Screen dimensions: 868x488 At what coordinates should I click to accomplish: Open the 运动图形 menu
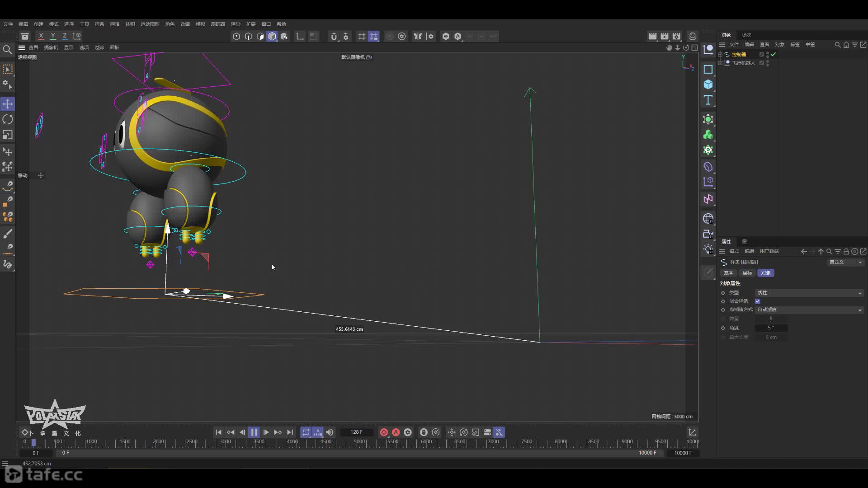click(150, 24)
